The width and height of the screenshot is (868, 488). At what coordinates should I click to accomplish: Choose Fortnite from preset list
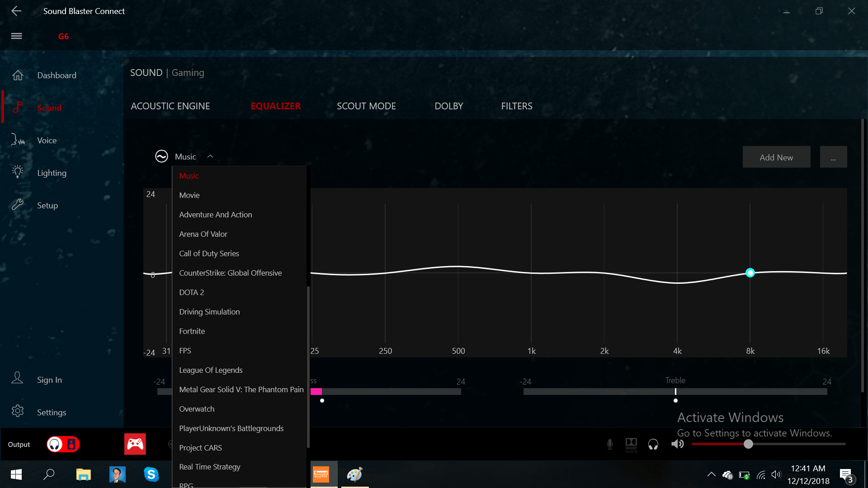tap(192, 331)
